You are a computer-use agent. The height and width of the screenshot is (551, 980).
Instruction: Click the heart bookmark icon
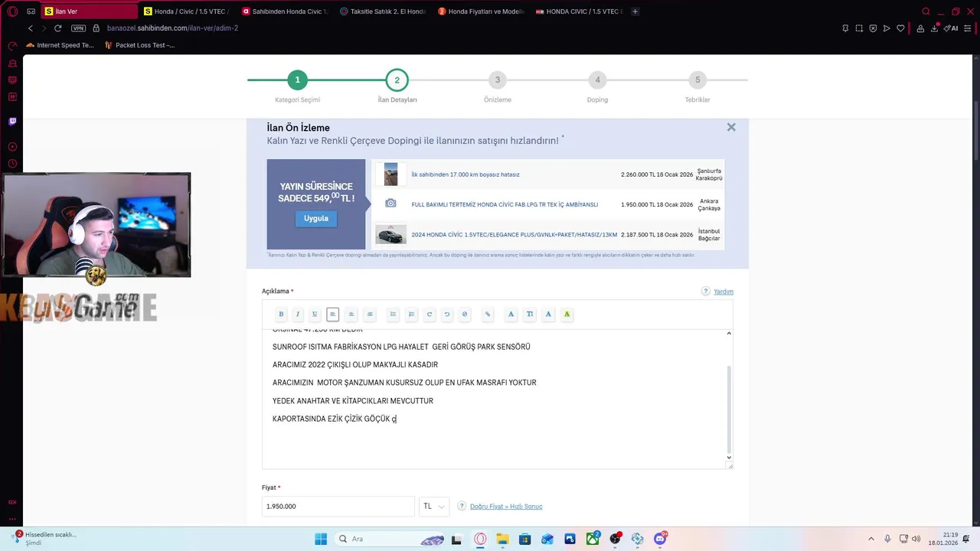coord(900,28)
